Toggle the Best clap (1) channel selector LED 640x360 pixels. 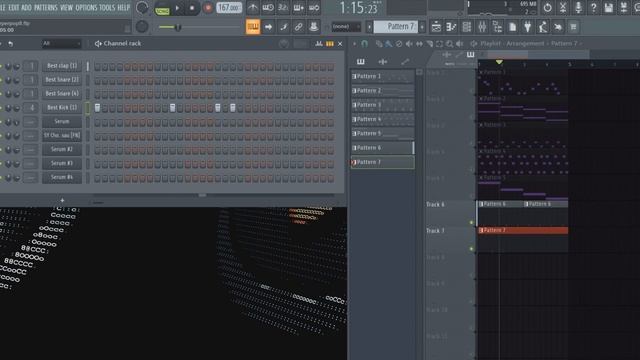point(87,66)
